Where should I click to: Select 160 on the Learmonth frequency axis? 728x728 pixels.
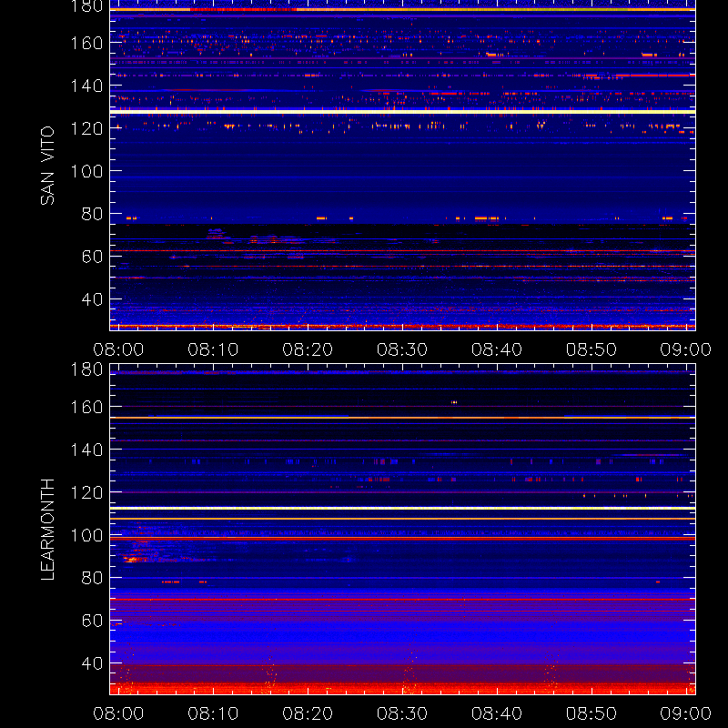pyautogui.click(x=86, y=407)
